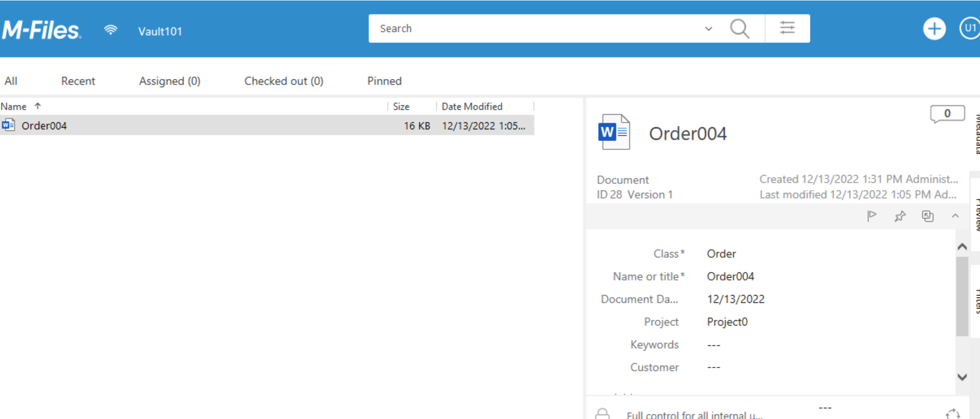Switch to the All tab

pos(11,81)
